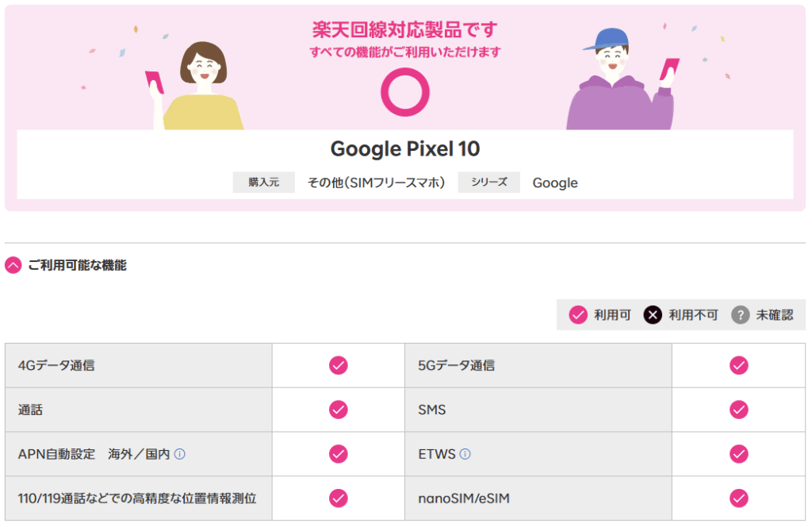Click the Google Pixel 10 product title

click(x=405, y=149)
